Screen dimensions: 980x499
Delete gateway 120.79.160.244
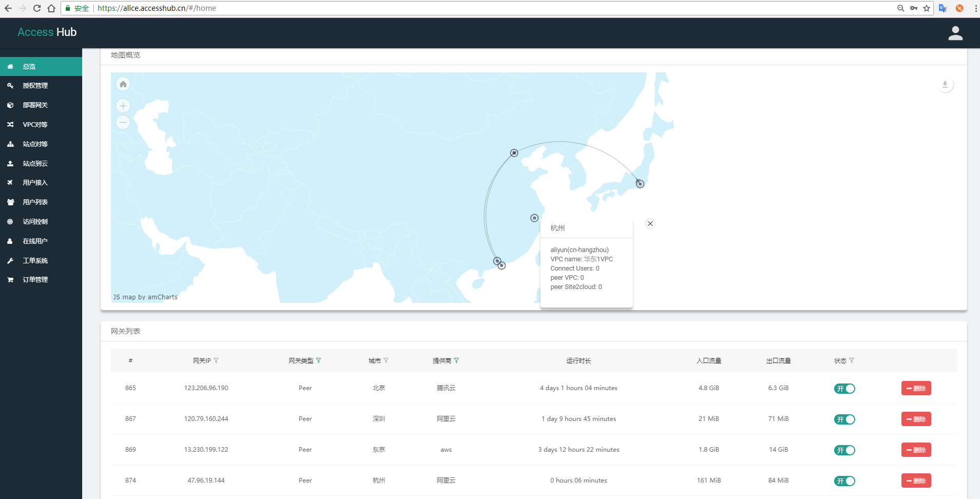point(916,419)
